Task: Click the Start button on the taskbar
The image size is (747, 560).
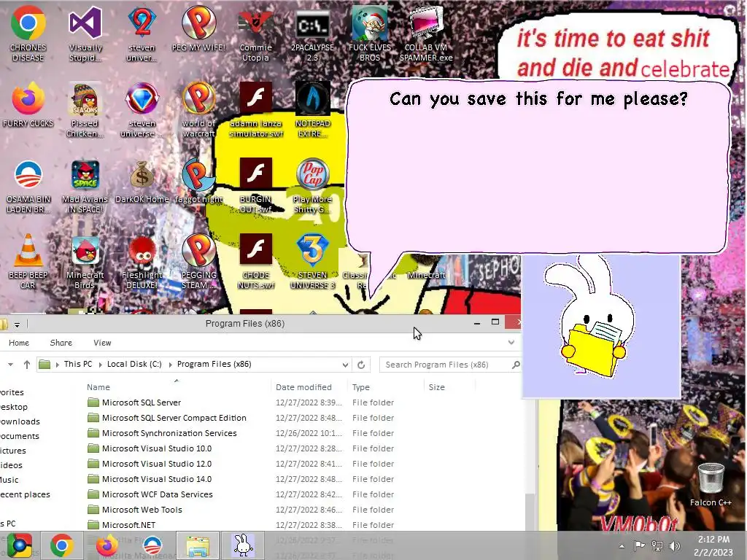Action: point(20,545)
